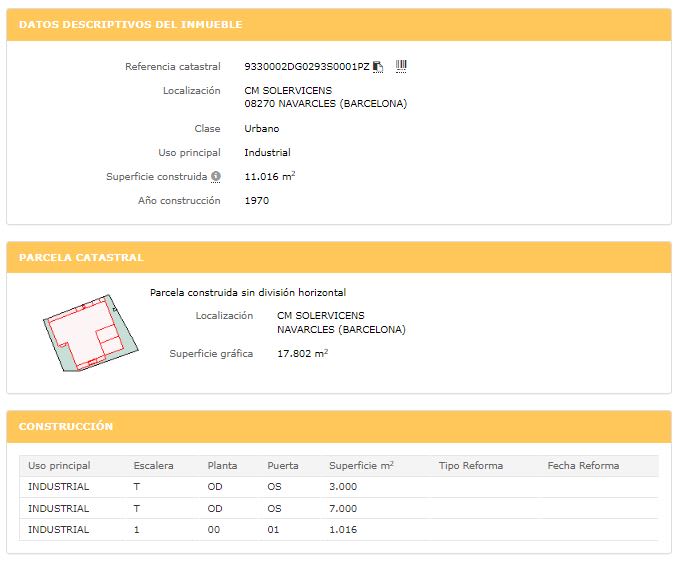Click the Fecha Reforma column header

pos(583,465)
